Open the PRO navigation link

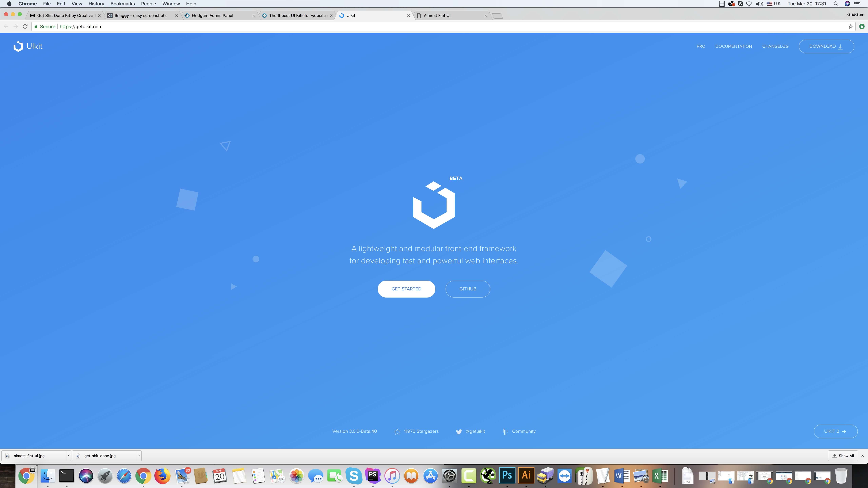pyautogui.click(x=701, y=46)
